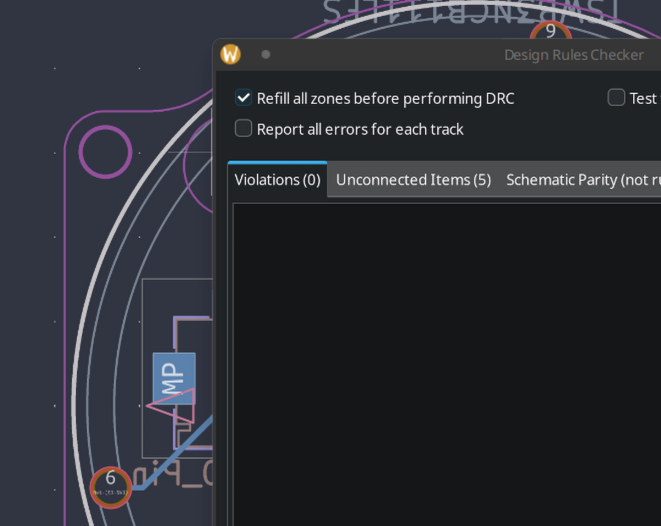
Task: Click the orange W icon in the dialog title bar
Action: (x=230, y=54)
